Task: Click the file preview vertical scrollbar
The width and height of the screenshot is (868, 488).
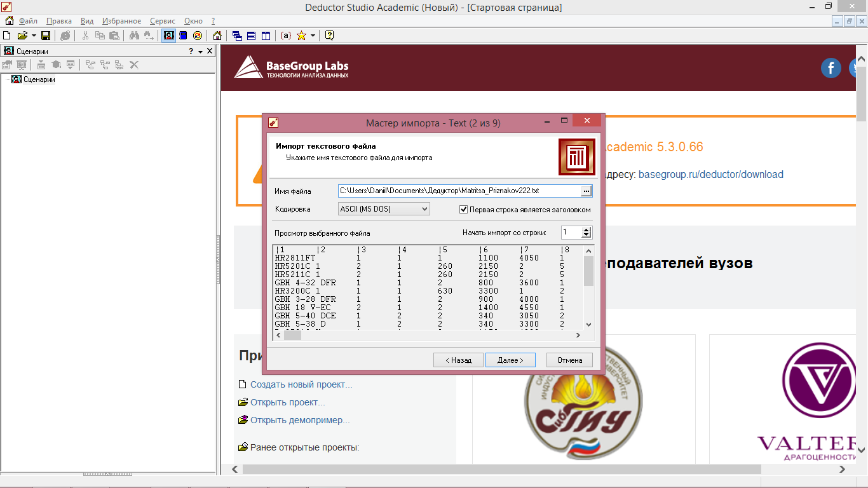Action: (x=588, y=288)
